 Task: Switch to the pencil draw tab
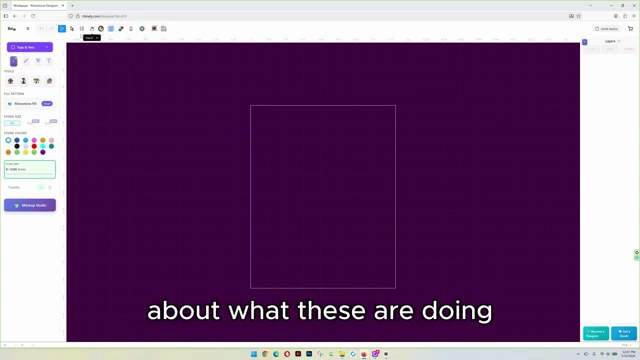pyautogui.click(x=26, y=61)
